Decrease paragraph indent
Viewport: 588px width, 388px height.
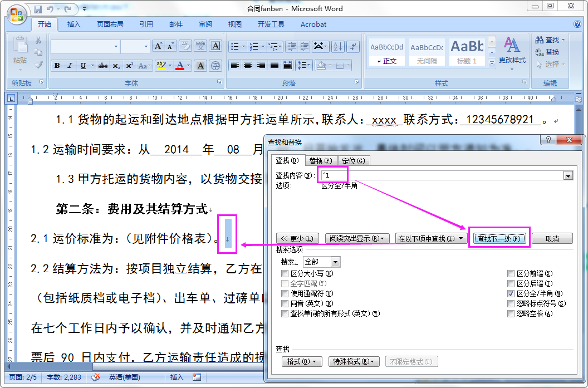click(291, 47)
